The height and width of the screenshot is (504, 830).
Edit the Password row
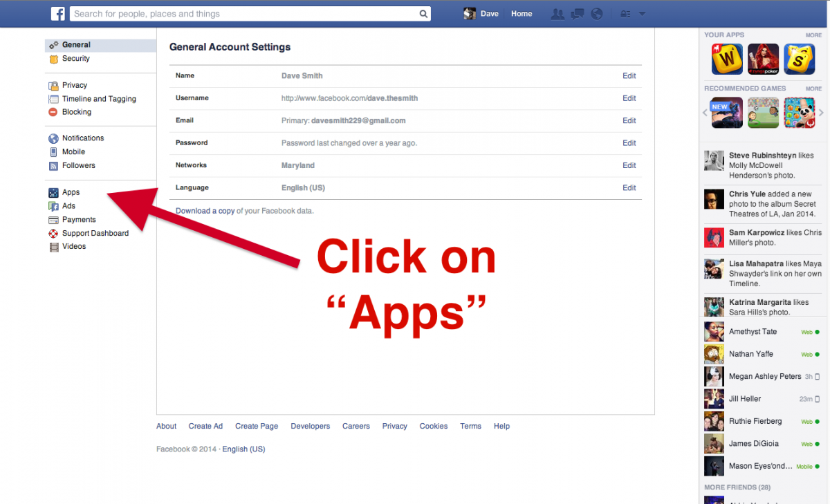point(629,143)
